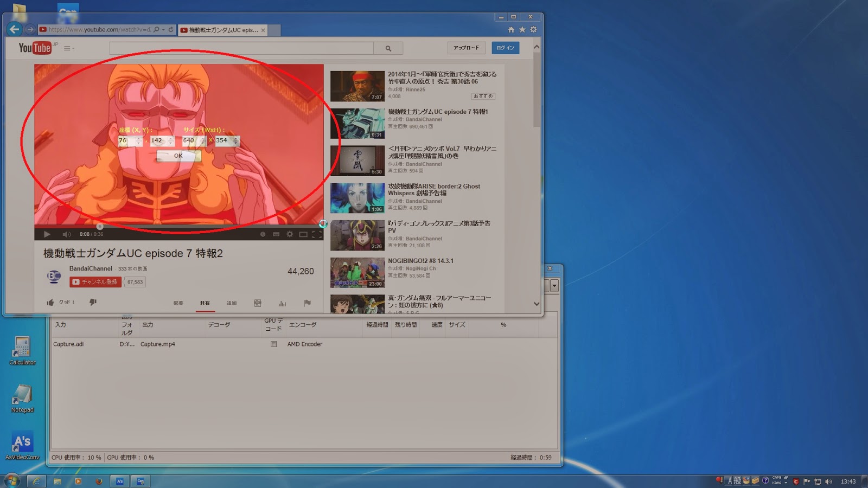Screen dimensions: 868x488
Task: Open the address bar search dropdown arrow
Action: point(163,30)
